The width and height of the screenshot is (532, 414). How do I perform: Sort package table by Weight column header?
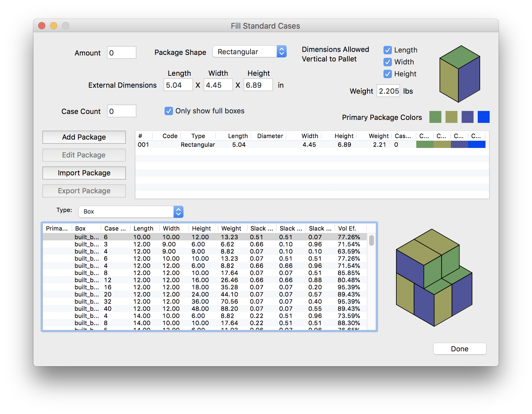point(378,136)
